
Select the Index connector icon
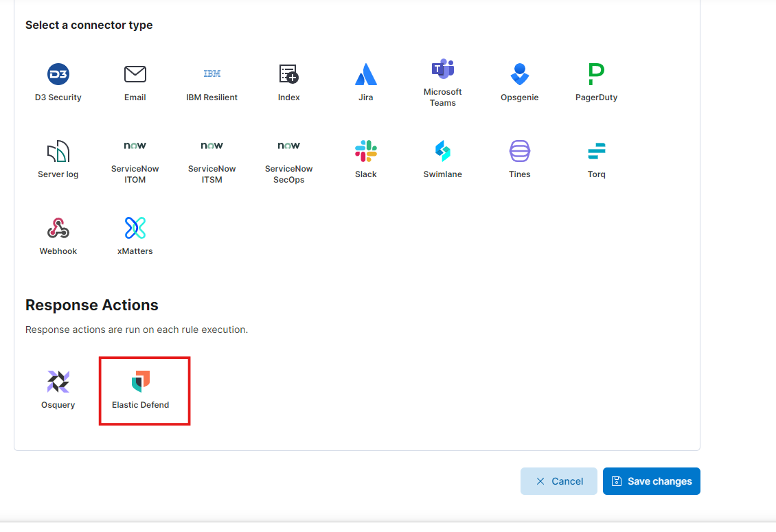coord(288,74)
